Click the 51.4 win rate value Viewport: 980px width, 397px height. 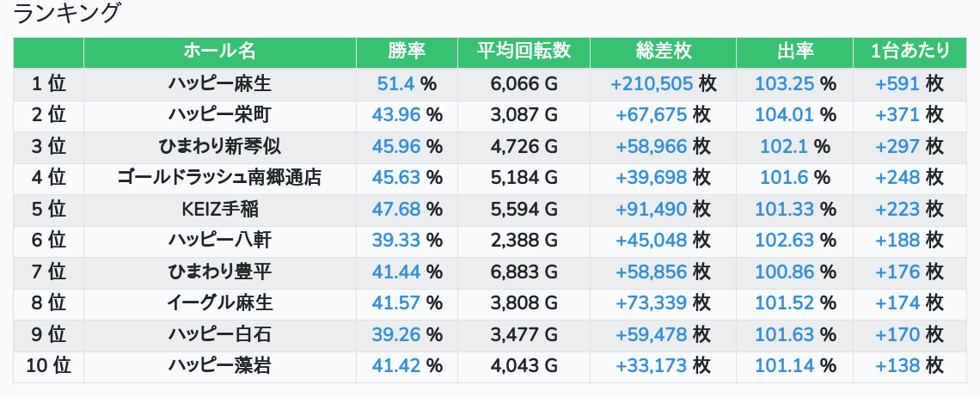tap(396, 83)
